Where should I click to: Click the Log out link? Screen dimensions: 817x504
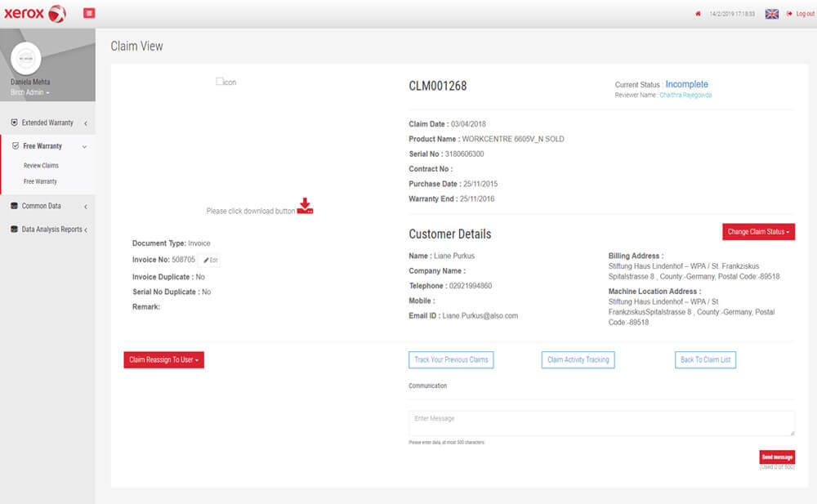tap(805, 14)
